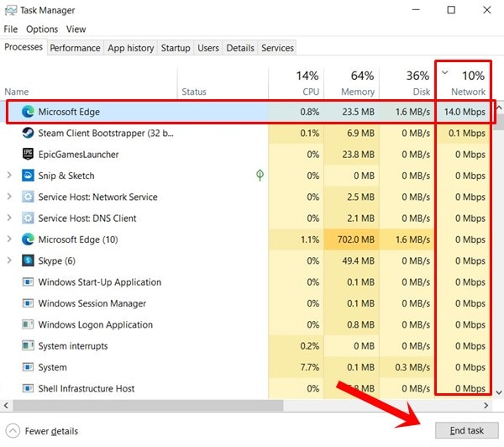Click the Windows Logon Application icon
This screenshot has height=447, width=504.
click(28, 324)
